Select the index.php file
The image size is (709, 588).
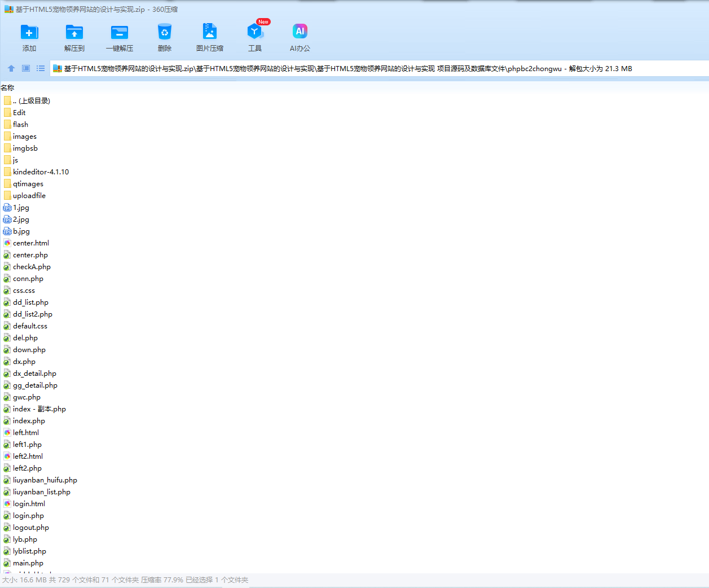[24, 420]
